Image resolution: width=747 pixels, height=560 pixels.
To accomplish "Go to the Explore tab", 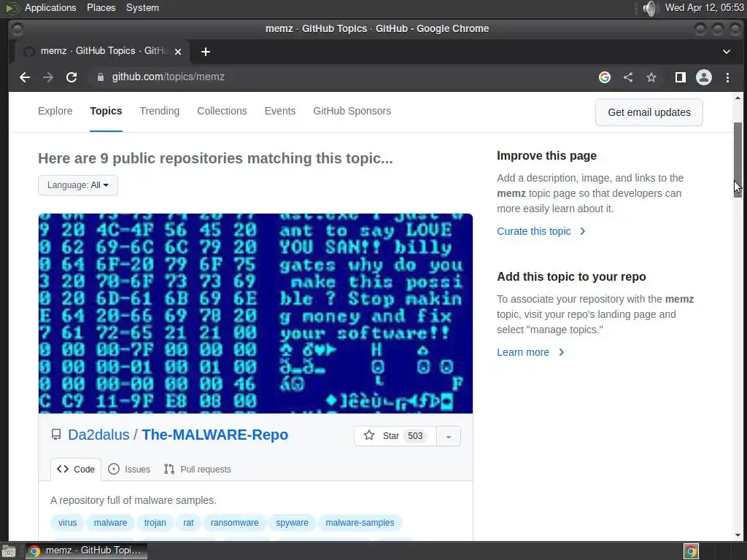I will tap(55, 111).
